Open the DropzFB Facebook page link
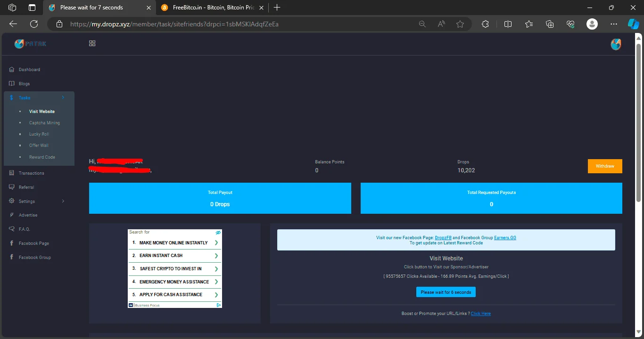Screen dimensions: 644x339 tap(443, 238)
